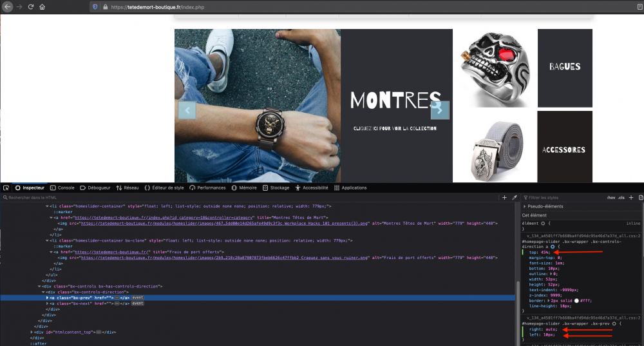Click the selector target icon next to 'élément'
644x346 pixels.
[x=543, y=224]
